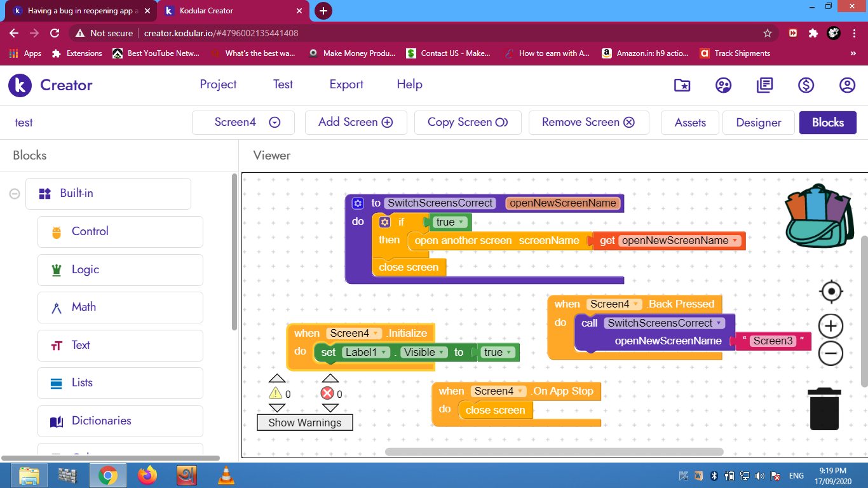
Task: Zoom out with the minus button
Action: point(831,353)
